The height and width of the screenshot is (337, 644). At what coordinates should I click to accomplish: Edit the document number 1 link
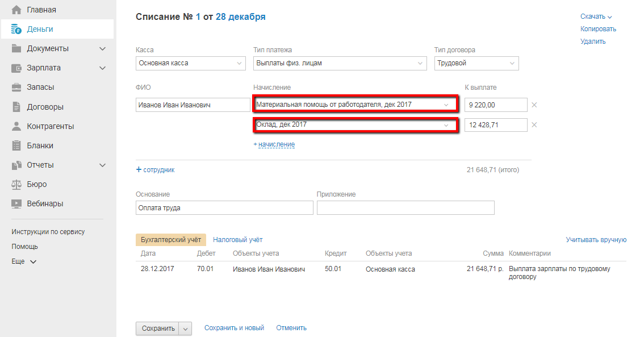198,17
